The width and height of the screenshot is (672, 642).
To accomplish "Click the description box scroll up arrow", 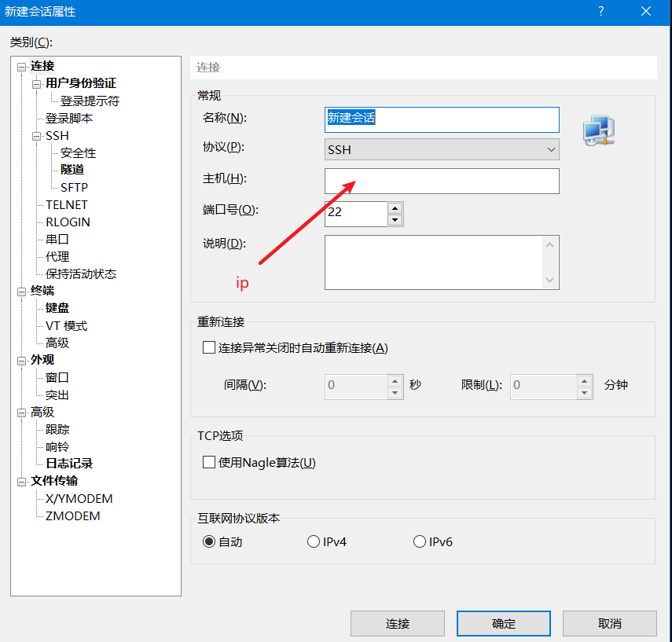I will coord(550,244).
